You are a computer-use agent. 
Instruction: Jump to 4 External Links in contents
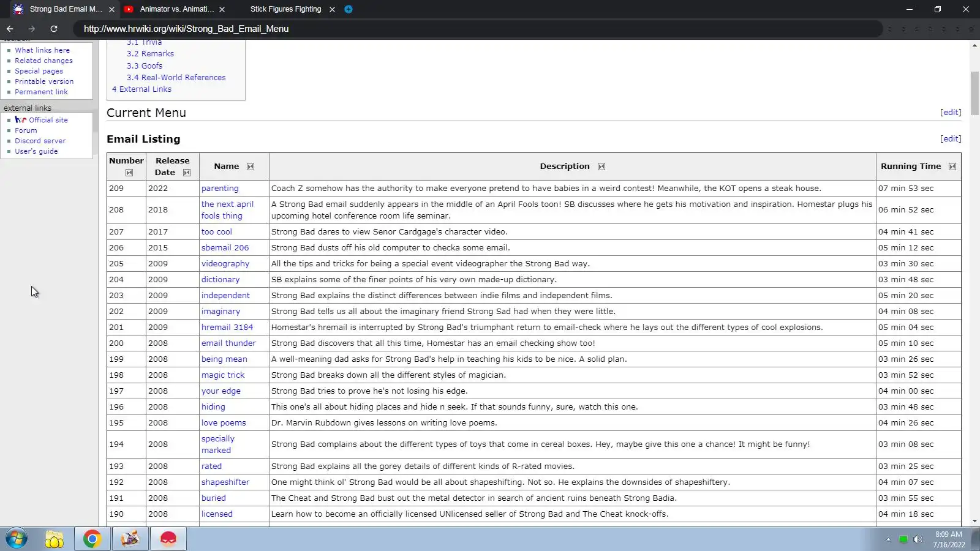141,89
